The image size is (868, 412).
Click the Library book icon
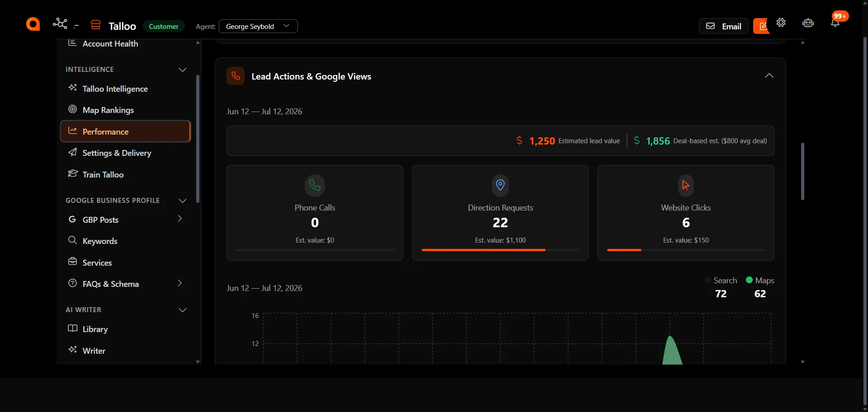(72, 328)
